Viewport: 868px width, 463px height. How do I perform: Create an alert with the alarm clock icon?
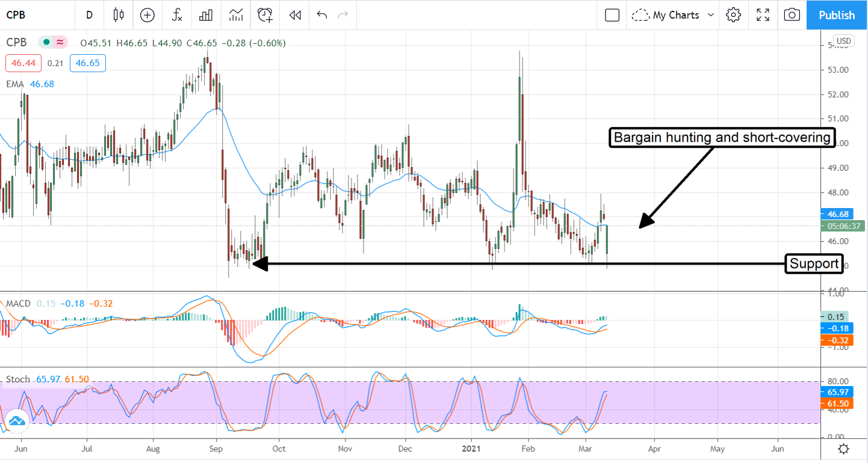(x=265, y=15)
